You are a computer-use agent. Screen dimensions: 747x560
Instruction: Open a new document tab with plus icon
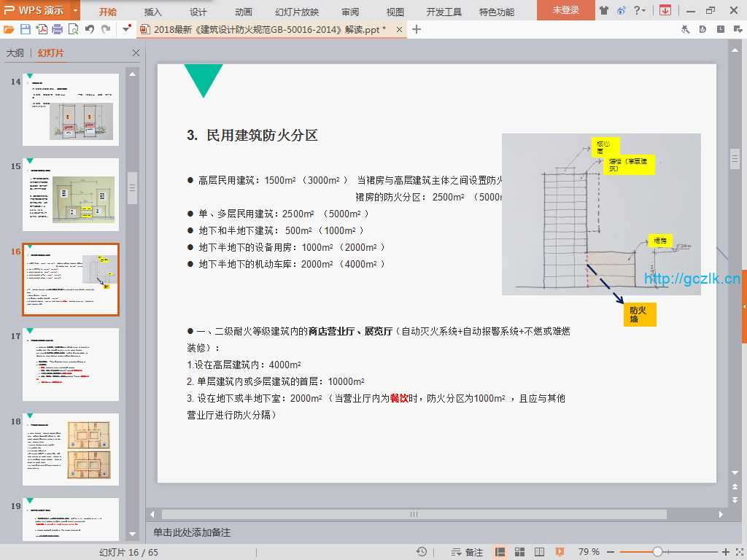click(417, 29)
